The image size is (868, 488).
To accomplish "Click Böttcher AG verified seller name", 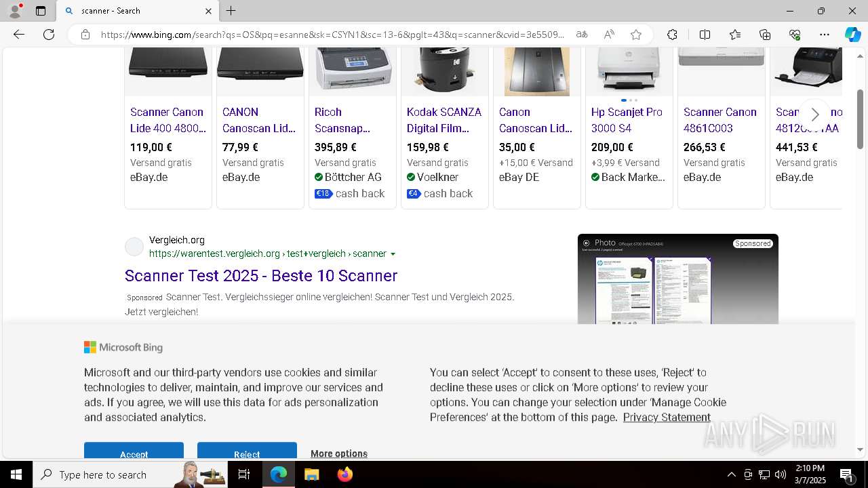I will (353, 177).
